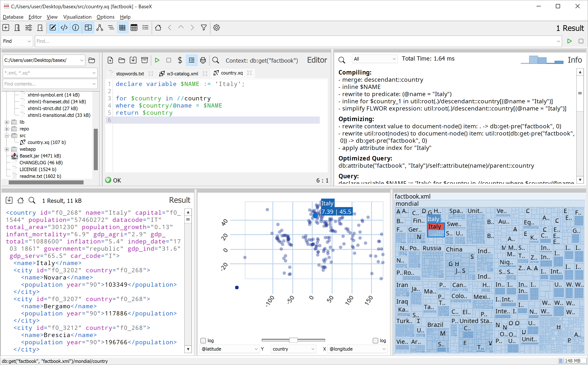Toggle the Table visualization icon
The image size is (588, 365).
pyautogui.click(x=134, y=28)
